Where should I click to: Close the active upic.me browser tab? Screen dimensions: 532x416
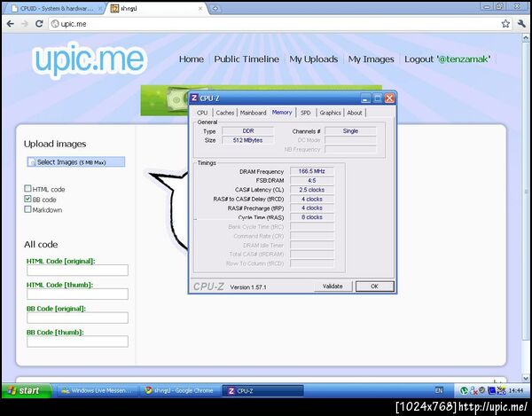200,9
